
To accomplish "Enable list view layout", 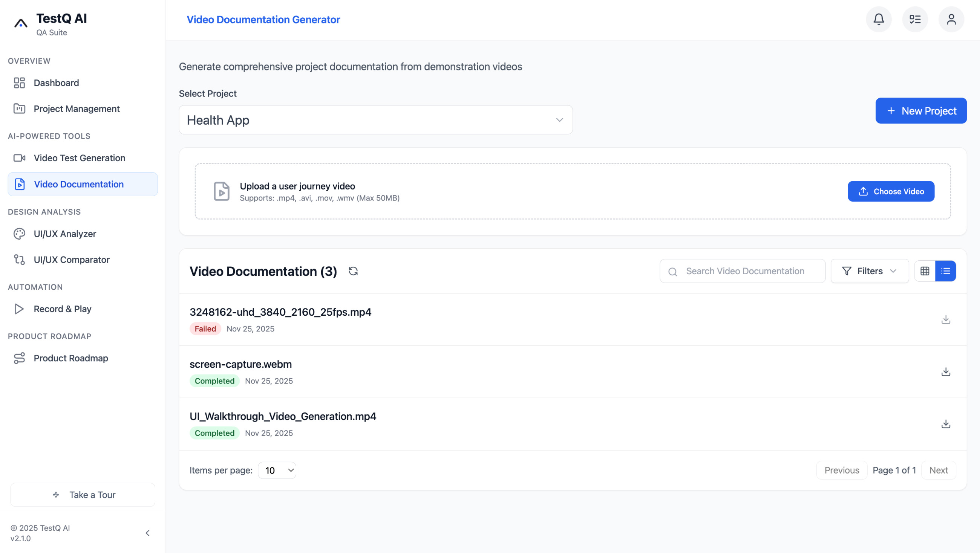I will 945,271.
